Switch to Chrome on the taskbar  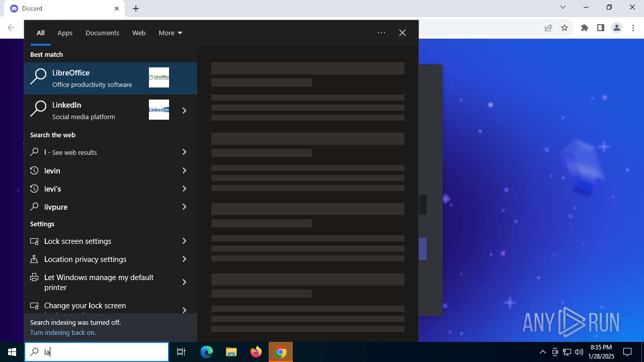[x=281, y=352]
